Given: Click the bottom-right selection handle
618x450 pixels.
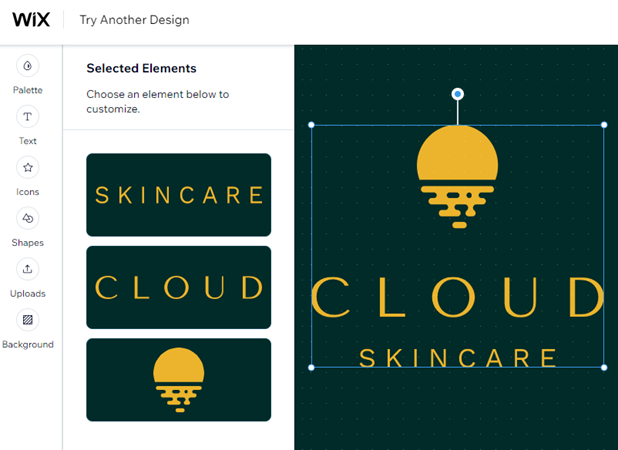Looking at the screenshot, I should tap(604, 368).
